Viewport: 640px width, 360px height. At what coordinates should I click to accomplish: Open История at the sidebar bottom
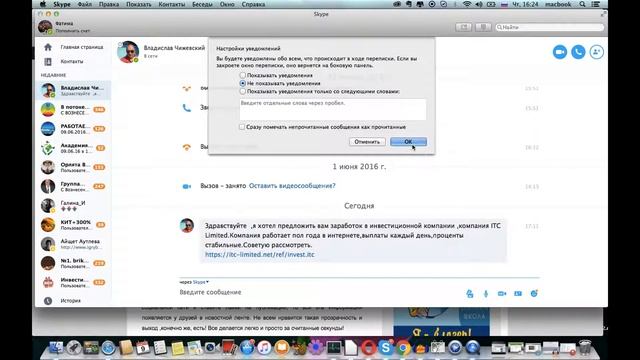70,301
